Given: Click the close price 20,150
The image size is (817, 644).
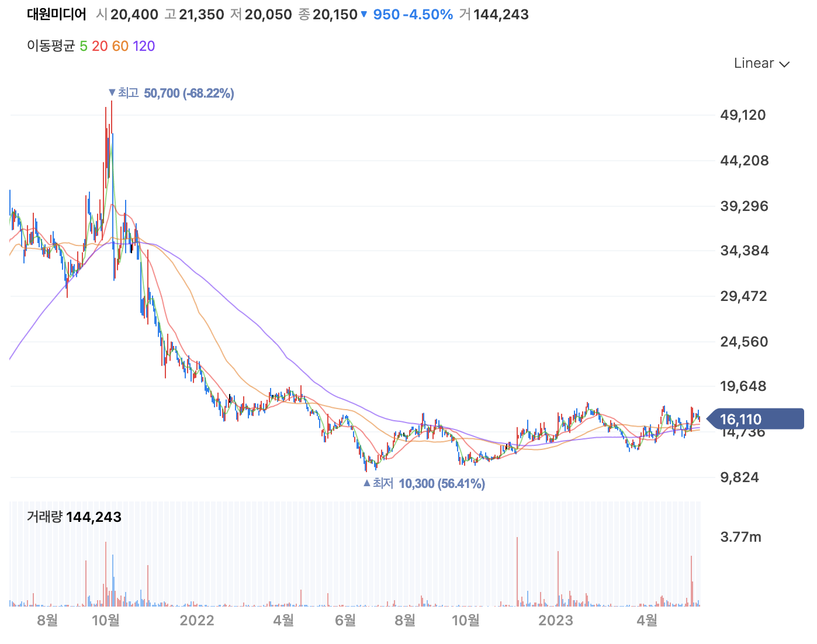Looking at the screenshot, I should point(335,15).
